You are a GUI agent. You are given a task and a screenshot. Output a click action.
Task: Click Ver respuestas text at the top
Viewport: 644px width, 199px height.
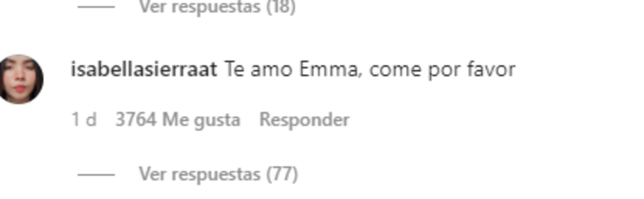(x=200, y=7)
